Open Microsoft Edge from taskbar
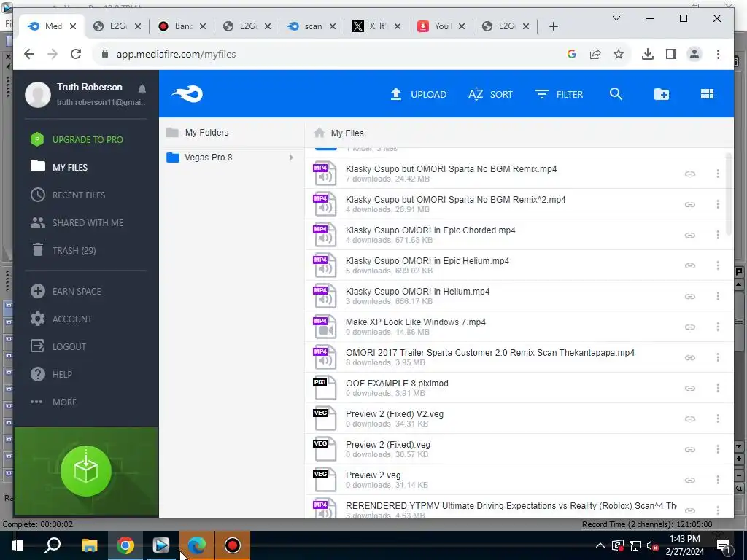 point(197,545)
